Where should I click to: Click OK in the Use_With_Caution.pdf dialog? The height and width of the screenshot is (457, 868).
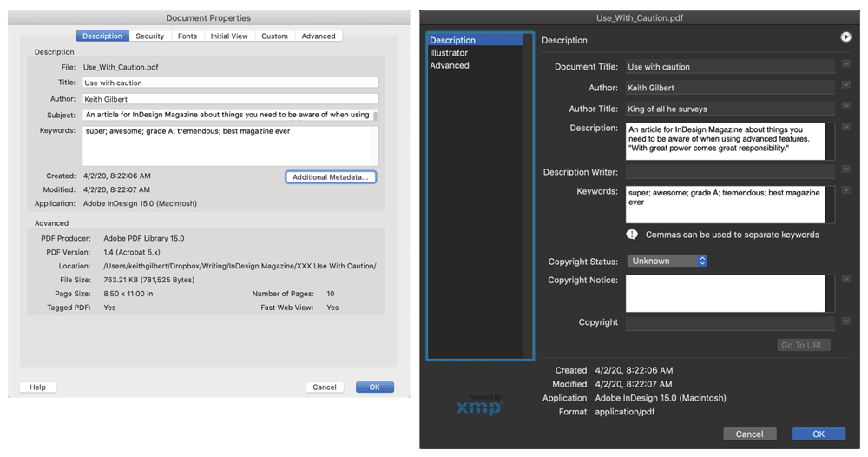click(x=819, y=434)
